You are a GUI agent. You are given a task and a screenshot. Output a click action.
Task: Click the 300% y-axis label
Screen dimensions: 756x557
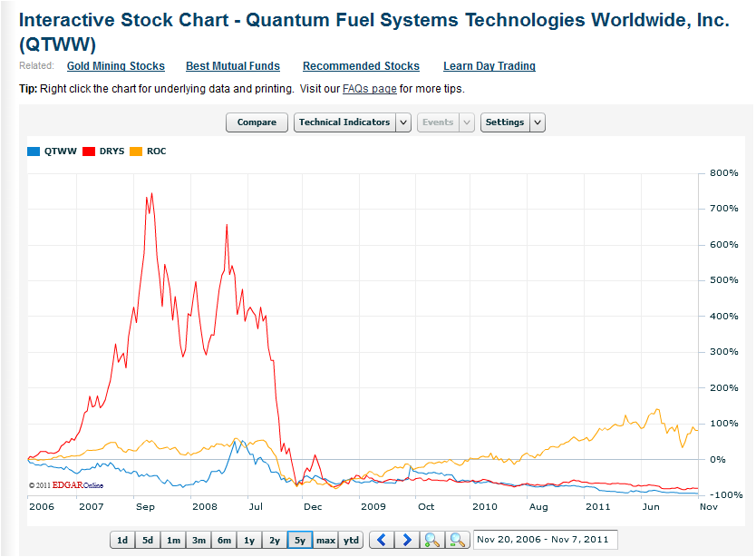coord(723,352)
